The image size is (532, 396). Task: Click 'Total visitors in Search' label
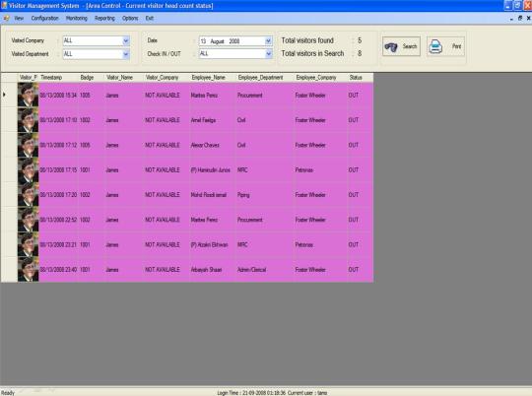312,53
